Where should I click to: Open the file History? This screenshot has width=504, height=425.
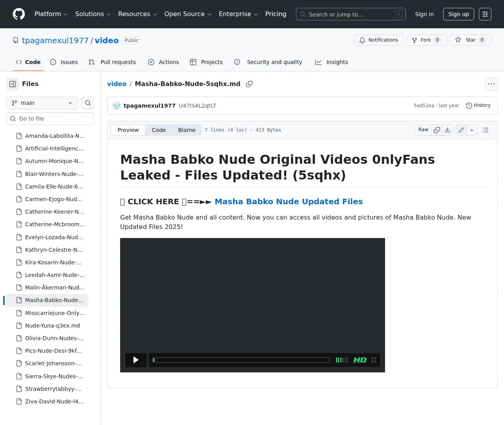click(478, 106)
